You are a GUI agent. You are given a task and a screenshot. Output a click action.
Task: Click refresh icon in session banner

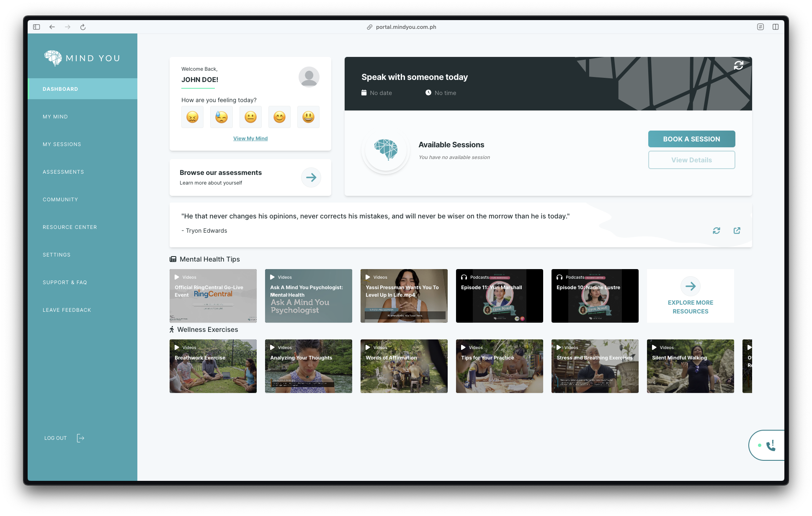click(738, 65)
